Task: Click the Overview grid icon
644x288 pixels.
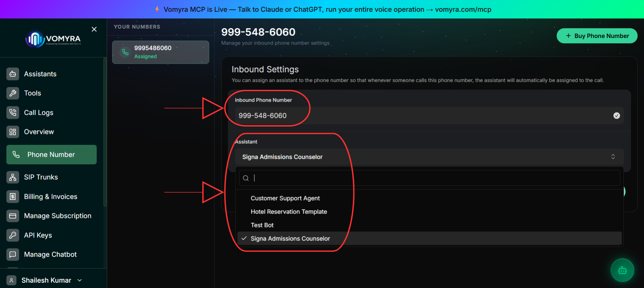Action: click(13, 132)
